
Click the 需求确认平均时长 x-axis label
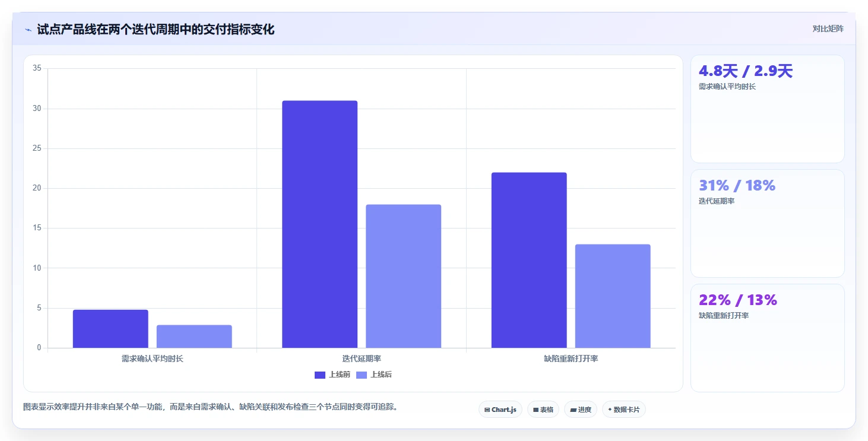153,358
